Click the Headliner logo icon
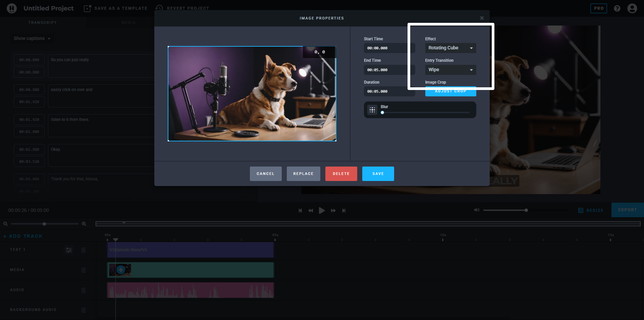The width and height of the screenshot is (644, 320). point(12,8)
